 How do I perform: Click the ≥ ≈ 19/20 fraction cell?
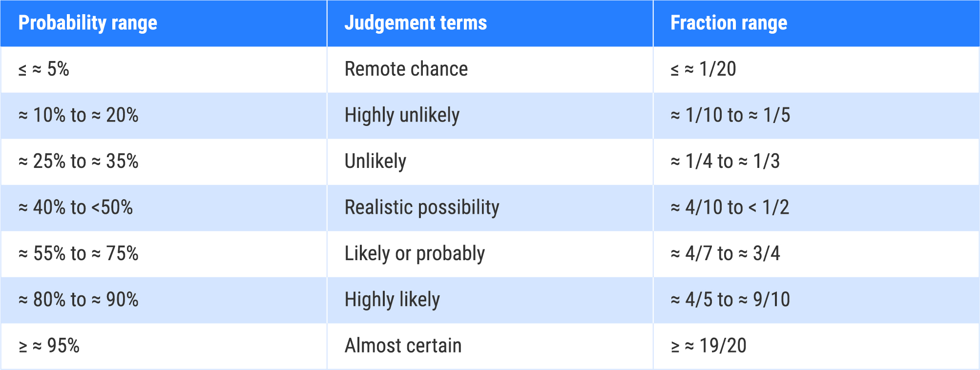click(816, 346)
